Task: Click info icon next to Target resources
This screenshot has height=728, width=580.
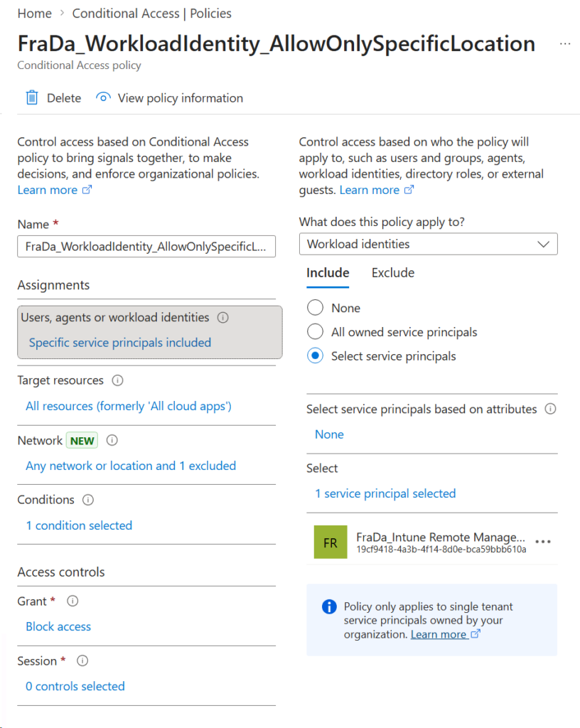Action: coord(118,380)
